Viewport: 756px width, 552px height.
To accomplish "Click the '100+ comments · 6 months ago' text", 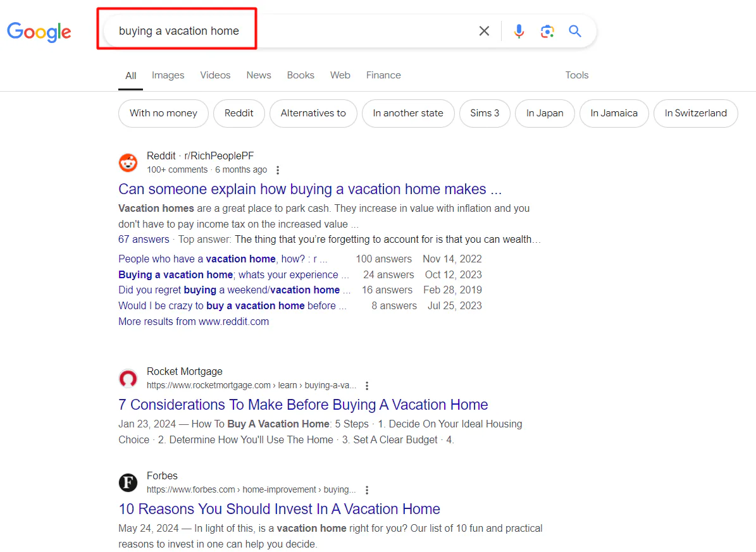I will [207, 169].
